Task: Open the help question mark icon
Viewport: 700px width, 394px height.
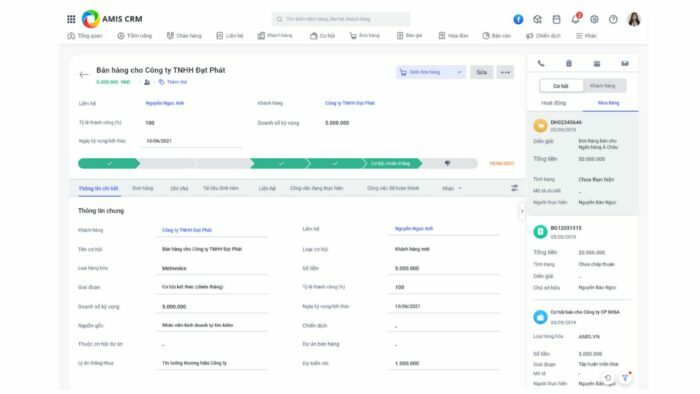Action: 613,19
